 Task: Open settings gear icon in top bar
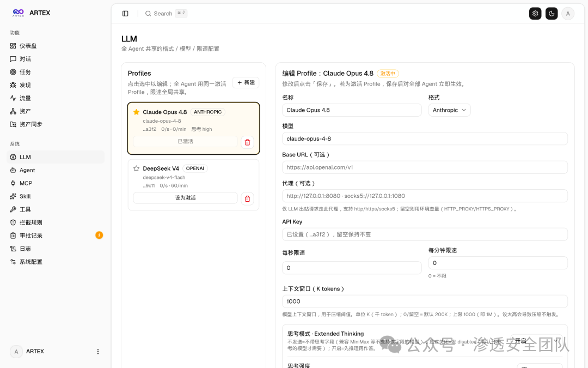535,14
